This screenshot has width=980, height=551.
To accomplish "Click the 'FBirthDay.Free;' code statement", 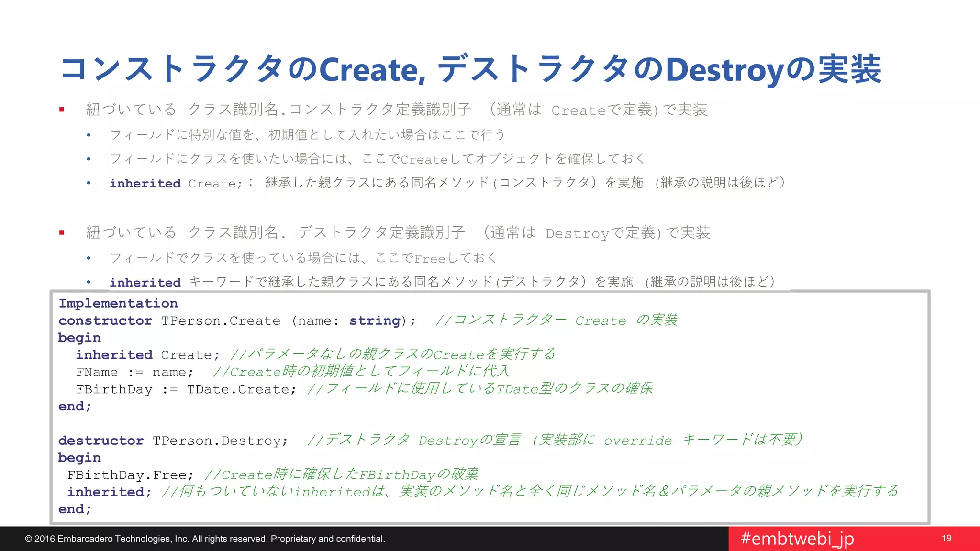I will (x=130, y=475).
